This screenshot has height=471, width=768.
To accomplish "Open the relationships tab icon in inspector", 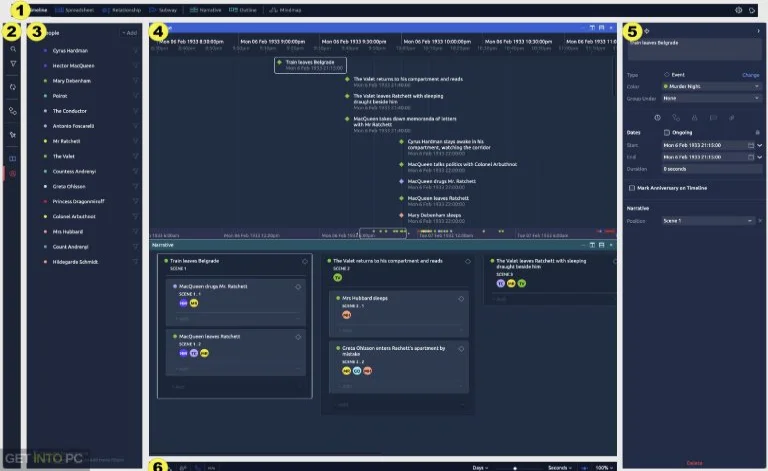I will click(x=676, y=118).
